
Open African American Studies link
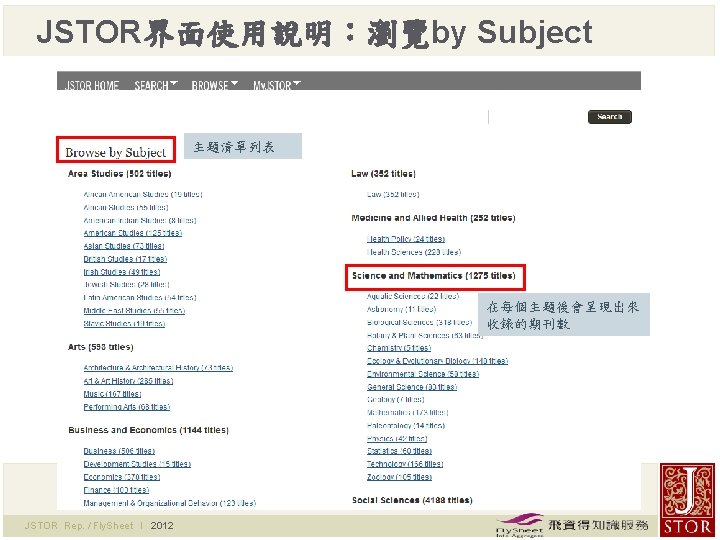[x=143, y=194]
